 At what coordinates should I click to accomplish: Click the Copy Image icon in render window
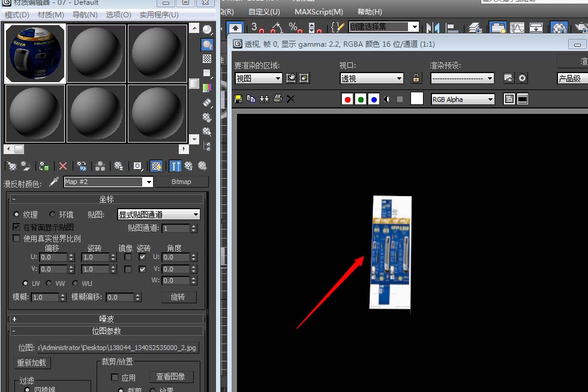pyautogui.click(x=251, y=99)
